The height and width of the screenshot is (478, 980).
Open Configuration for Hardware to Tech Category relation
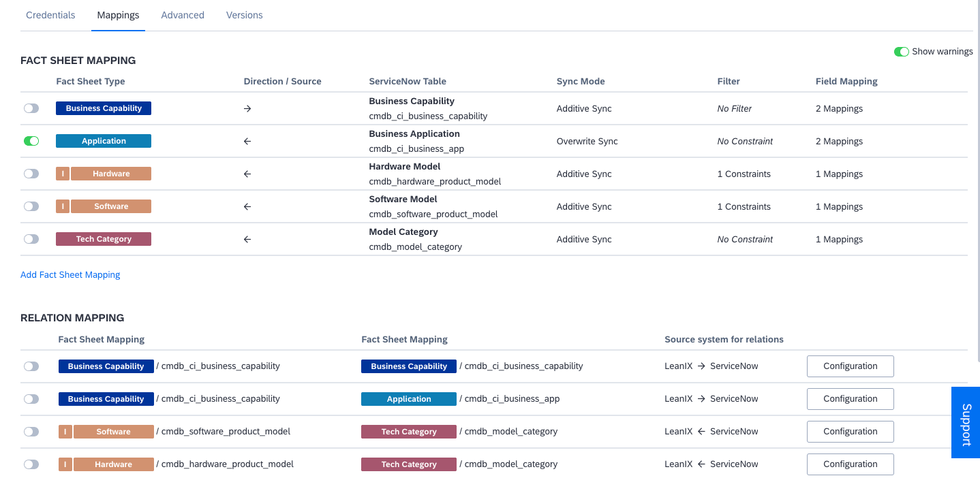tap(851, 464)
